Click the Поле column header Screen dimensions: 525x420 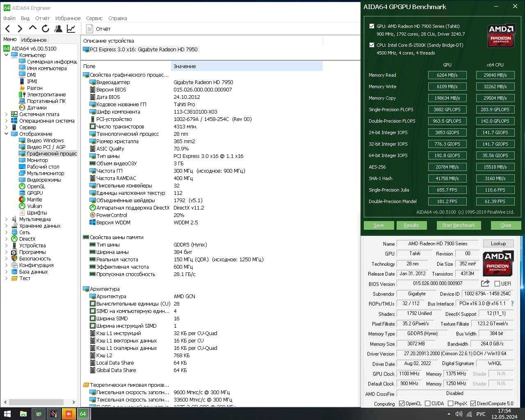(126, 66)
